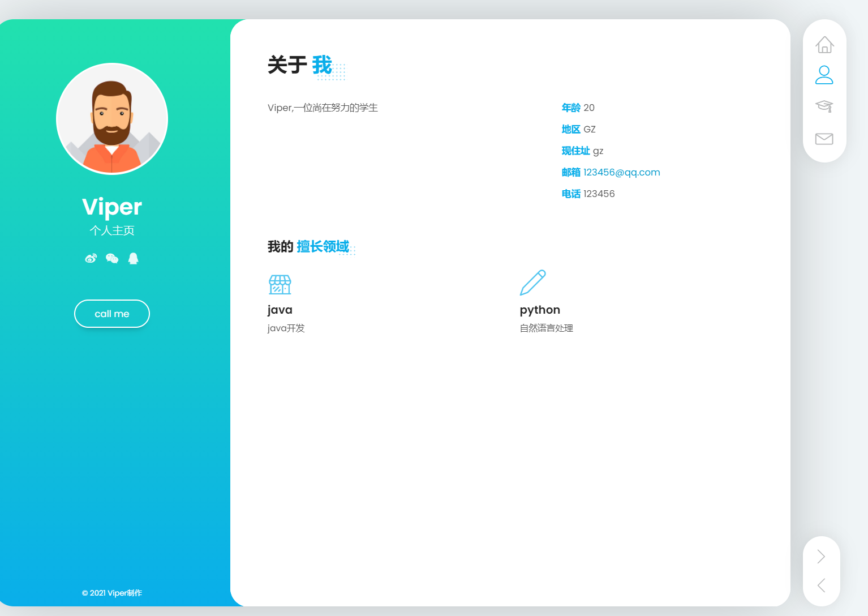The height and width of the screenshot is (616, 868).
Task: Click the python pencil icon
Action: click(532, 283)
